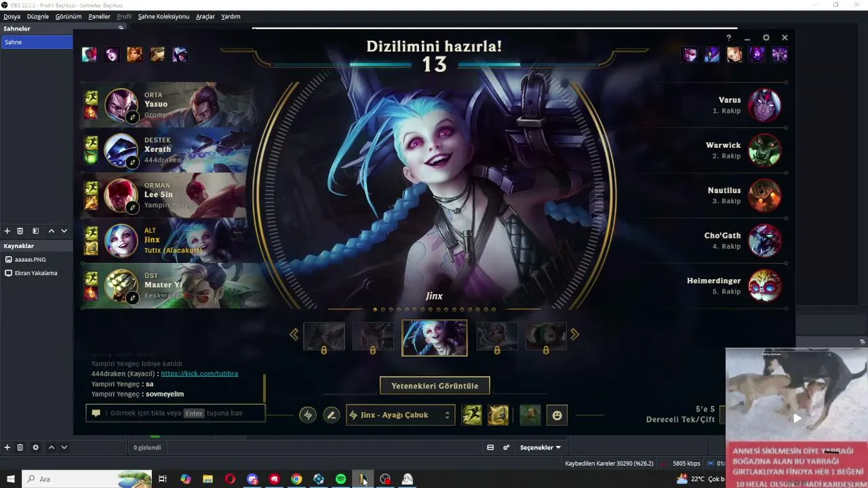Screen dimensions: 868x488
Task: Click the taskbar search box Ara
Action: point(87,479)
